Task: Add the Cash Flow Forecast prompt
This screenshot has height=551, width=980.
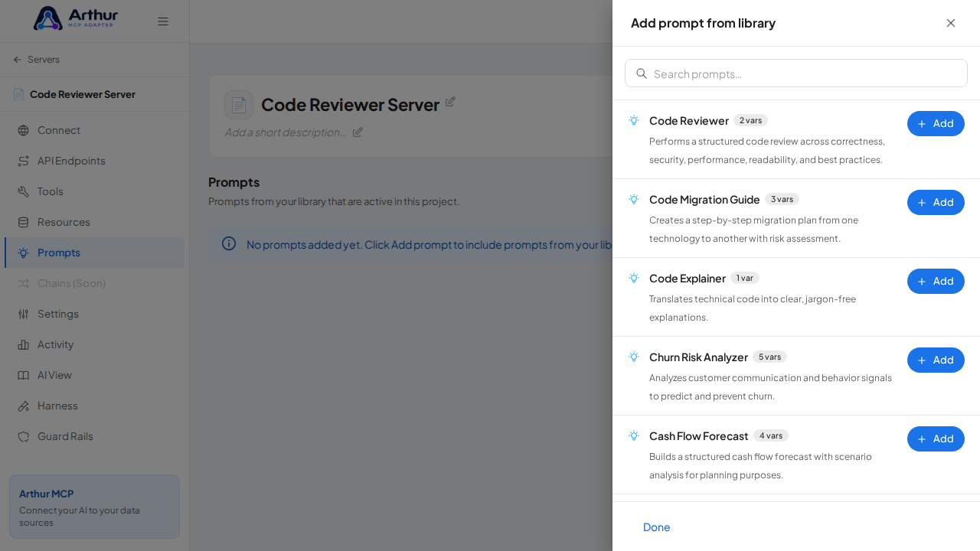Action: 936,439
